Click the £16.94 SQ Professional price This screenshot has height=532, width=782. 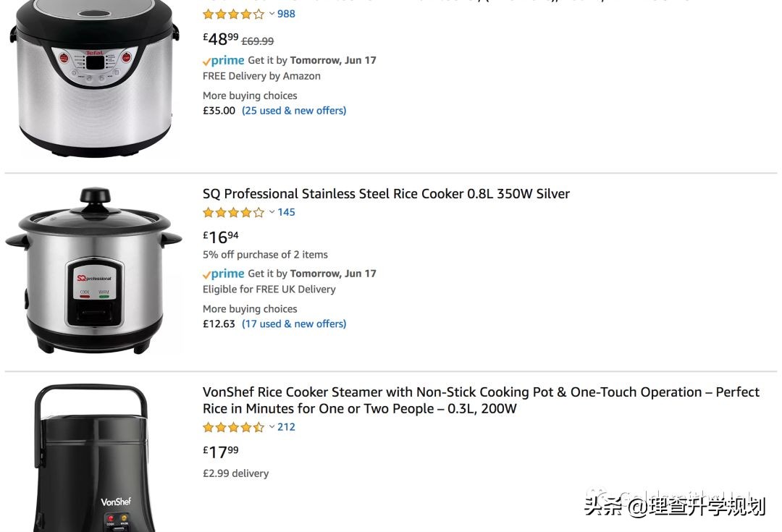(221, 237)
